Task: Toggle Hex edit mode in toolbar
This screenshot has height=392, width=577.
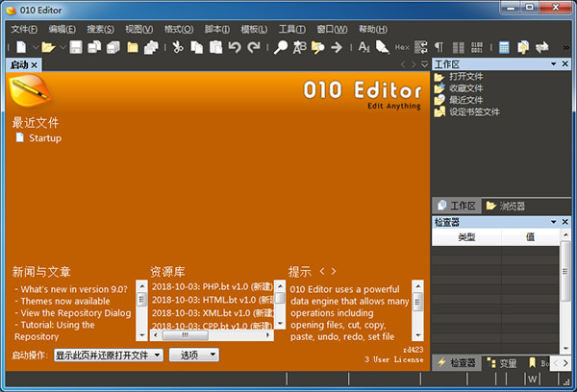Action: pyautogui.click(x=402, y=47)
